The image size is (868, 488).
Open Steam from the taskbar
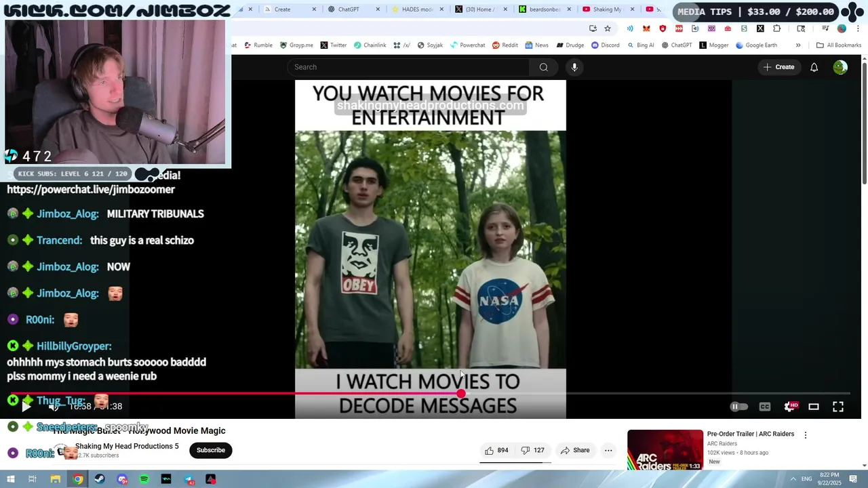100,479
